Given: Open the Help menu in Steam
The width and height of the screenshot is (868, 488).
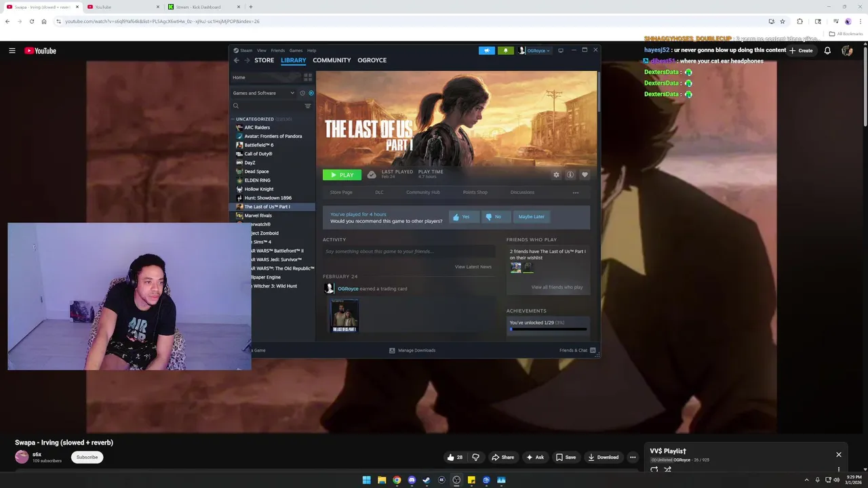Looking at the screenshot, I should (311, 50).
